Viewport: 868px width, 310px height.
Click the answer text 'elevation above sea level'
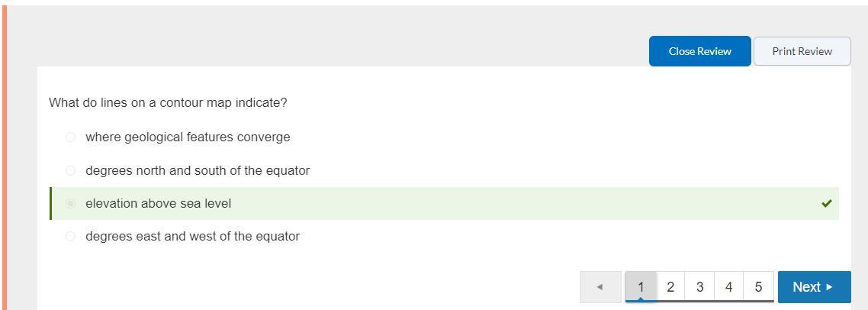[158, 204]
